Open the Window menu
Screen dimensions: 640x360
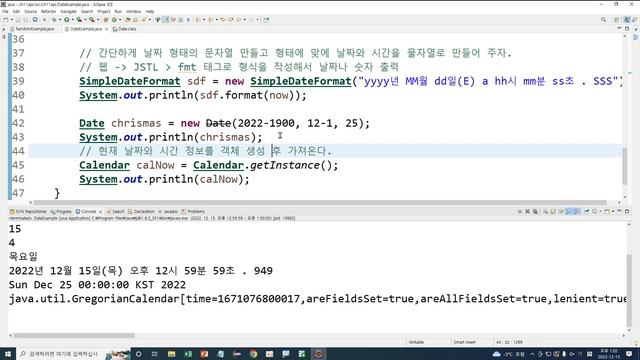tap(133, 11)
